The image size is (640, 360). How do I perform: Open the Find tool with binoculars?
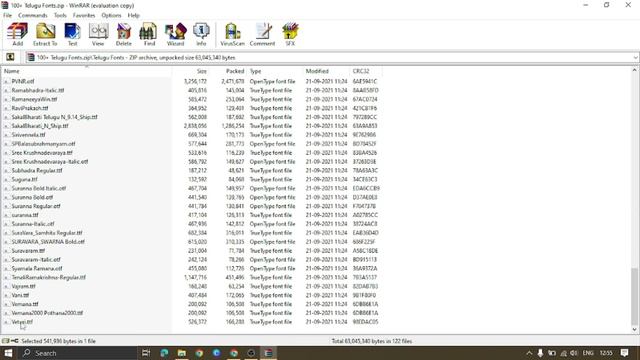point(149,34)
